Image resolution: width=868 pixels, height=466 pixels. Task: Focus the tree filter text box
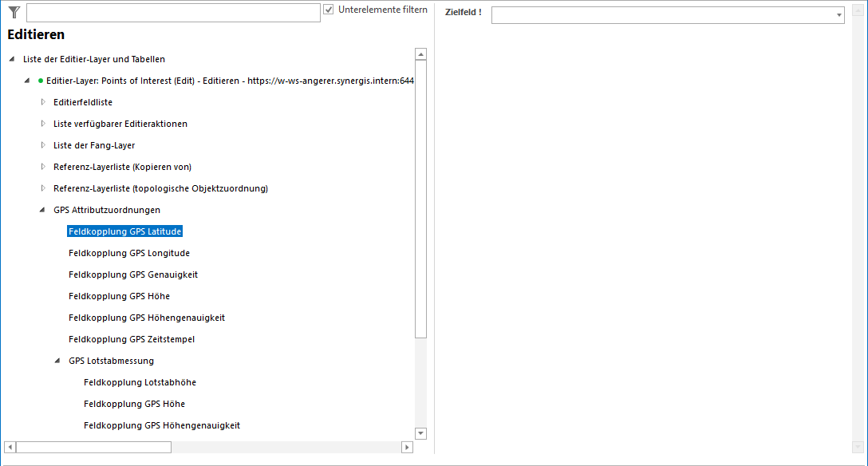(x=173, y=13)
